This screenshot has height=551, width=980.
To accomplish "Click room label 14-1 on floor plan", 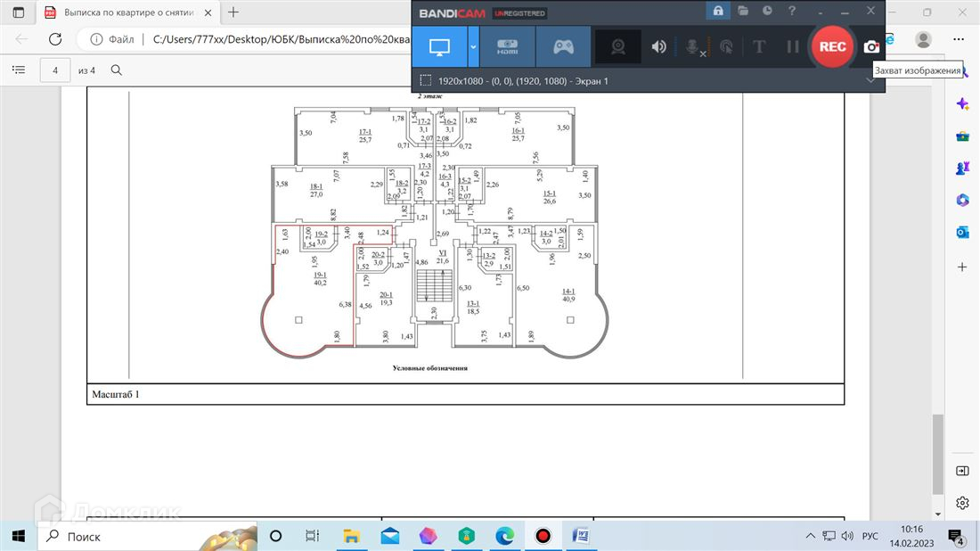I will (x=568, y=292).
